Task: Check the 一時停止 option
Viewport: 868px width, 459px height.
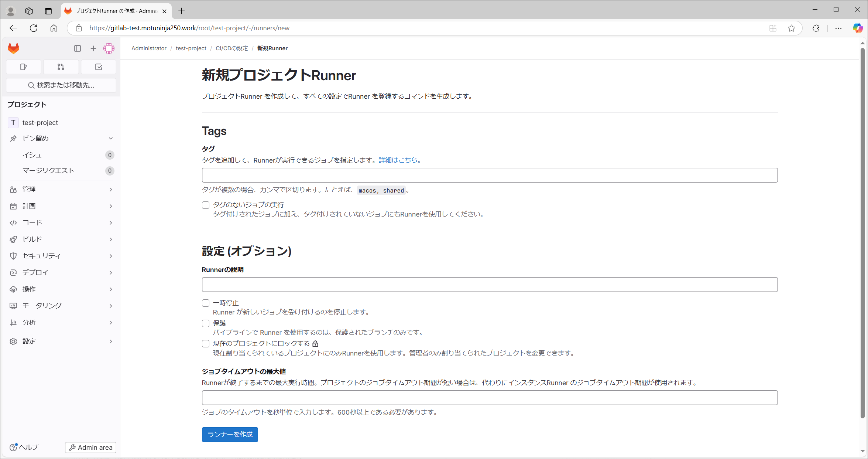Action: [206, 303]
